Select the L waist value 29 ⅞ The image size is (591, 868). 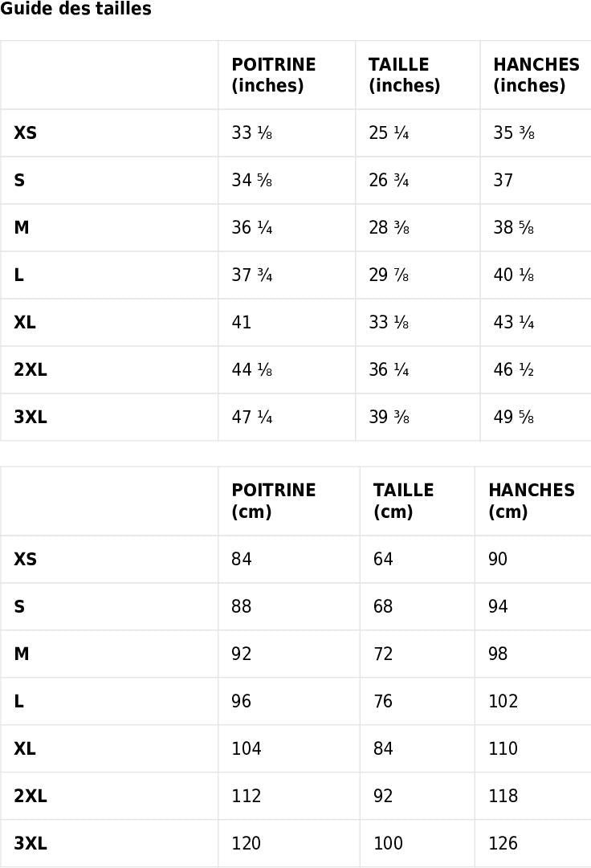pyautogui.click(x=389, y=275)
